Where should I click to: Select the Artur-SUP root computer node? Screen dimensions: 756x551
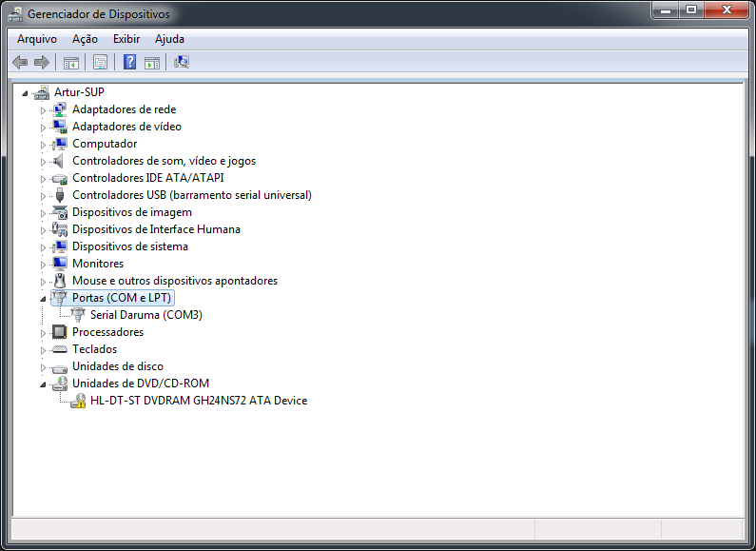pos(79,92)
